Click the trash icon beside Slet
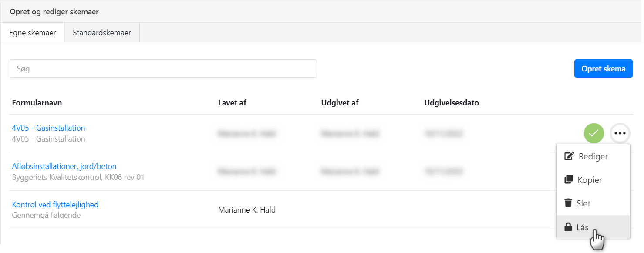The width and height of the screenshot is (644, 253). click(568, 203)
